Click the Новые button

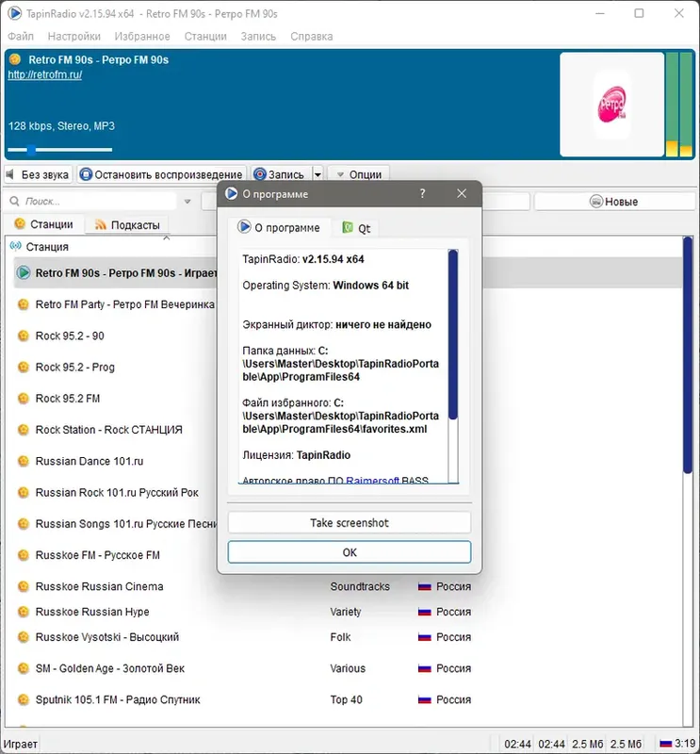(614, 202)
